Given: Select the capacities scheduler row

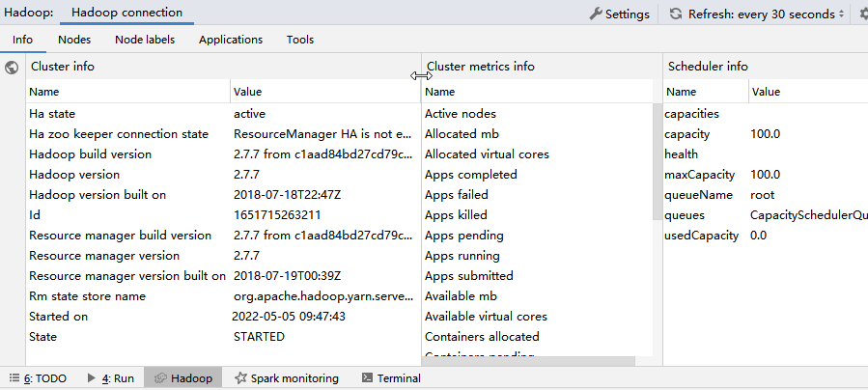Looking at the screenshot, I should click(x=766, y=114).
